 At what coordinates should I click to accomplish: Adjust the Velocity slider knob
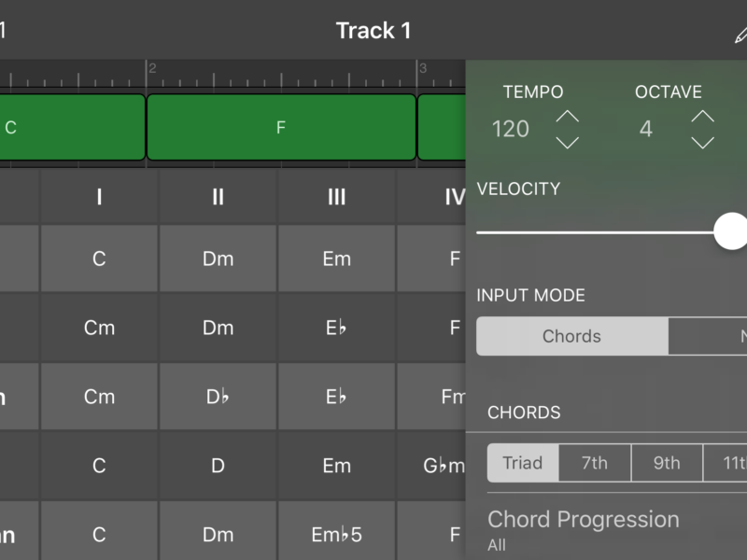point(731,231)
